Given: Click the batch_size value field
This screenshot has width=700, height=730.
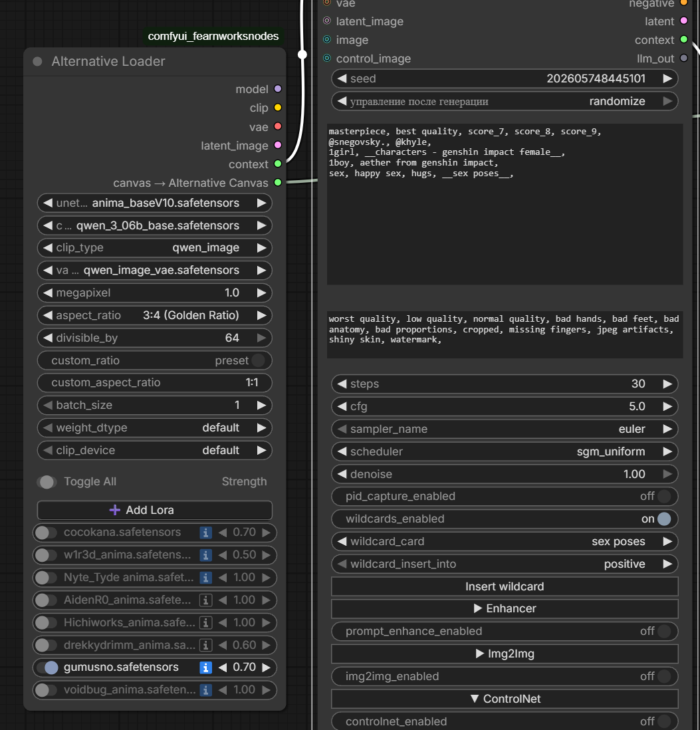Looking at the screenshot, I should 154,405.
